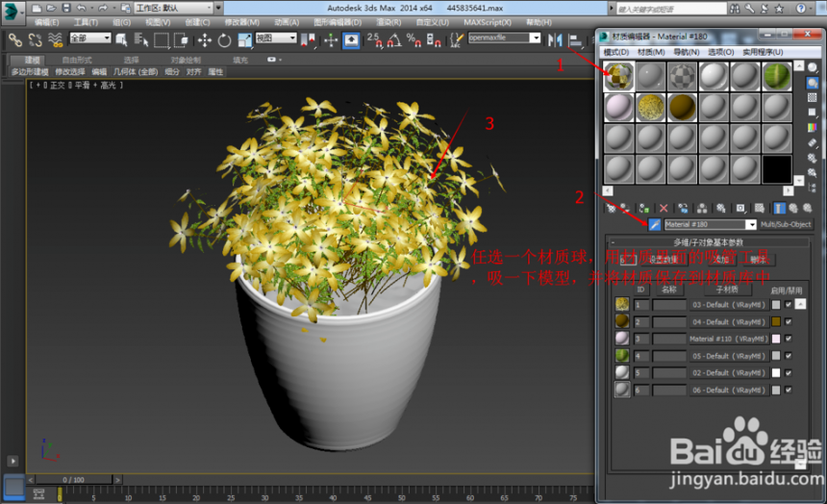Toggle checkered Background icon for sample slots

tap(813, 98)
